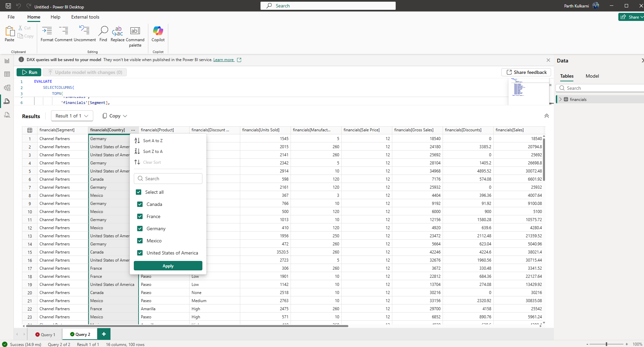Redo the last undone action
The image size is (644, 347).
click(x=29, y=6)
